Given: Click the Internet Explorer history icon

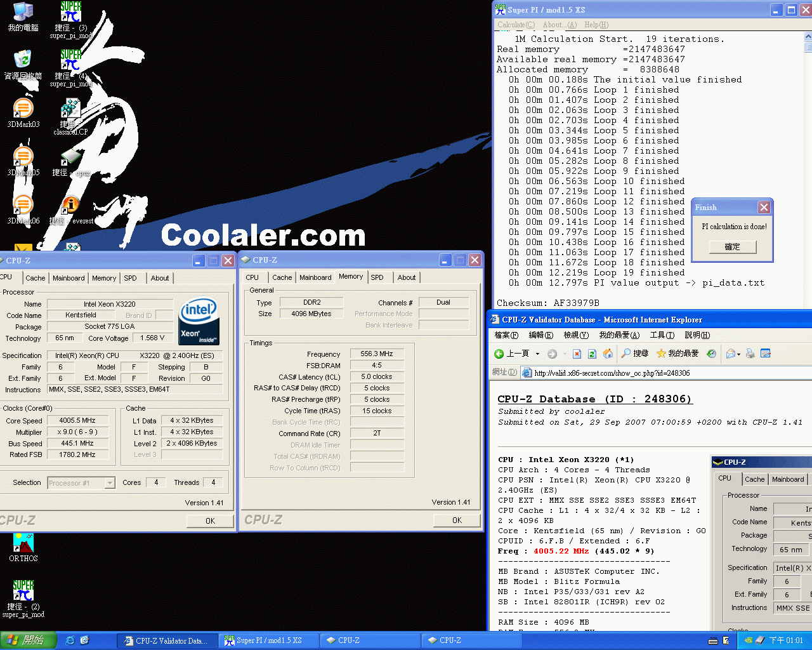Looking at the screenshot, I should click(711, 354).
